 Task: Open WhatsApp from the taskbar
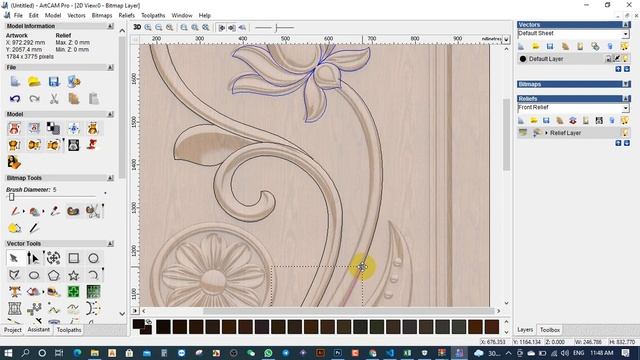(x=268, y=353)
